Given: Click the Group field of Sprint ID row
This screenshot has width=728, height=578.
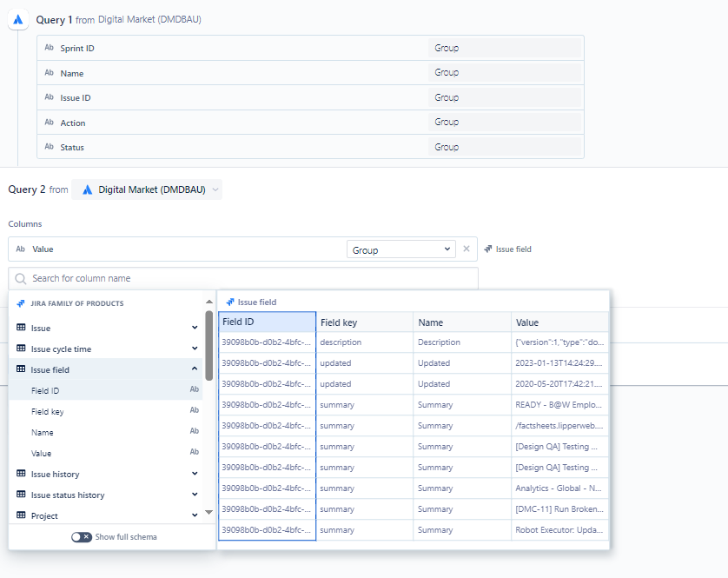Looking at the screenshot, I should (505, 48).
